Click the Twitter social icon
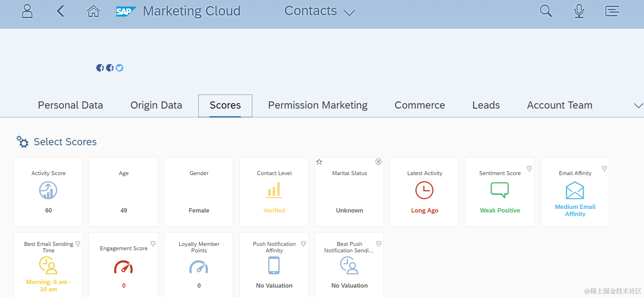 pyautogui.click(x=120, y=68)
